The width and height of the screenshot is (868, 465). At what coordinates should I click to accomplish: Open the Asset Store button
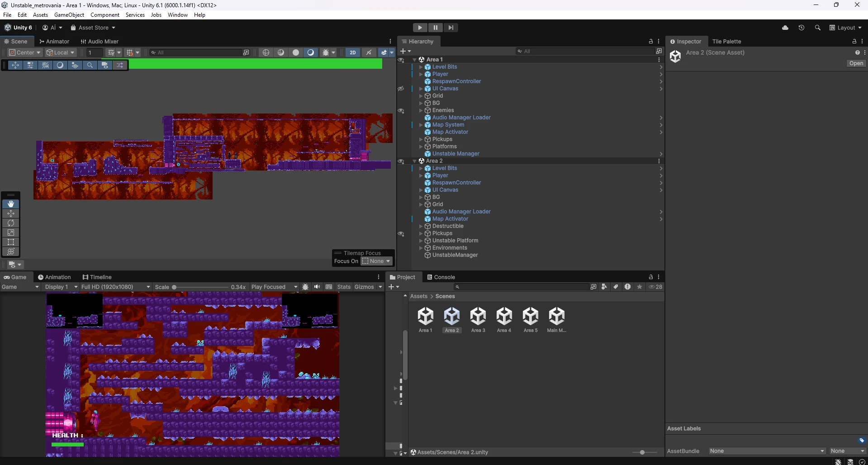93,28
